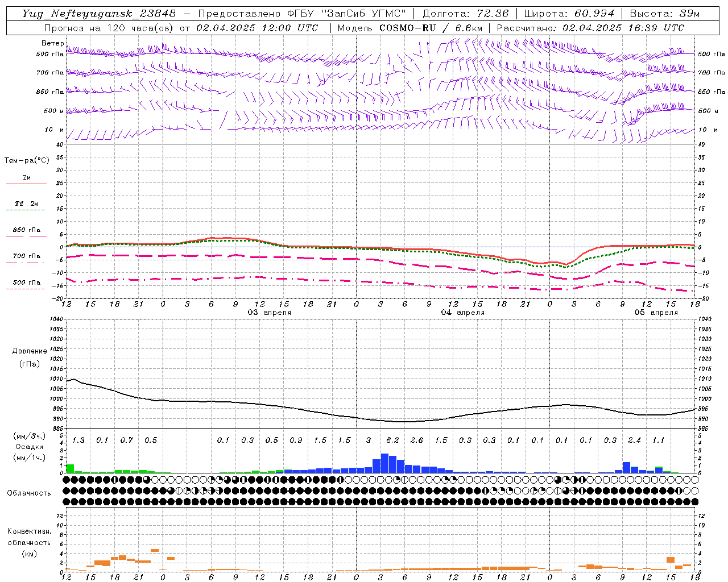Click the 05 апреля date label
This screenshot has height=582, width=728.
[x=656, y=313]
